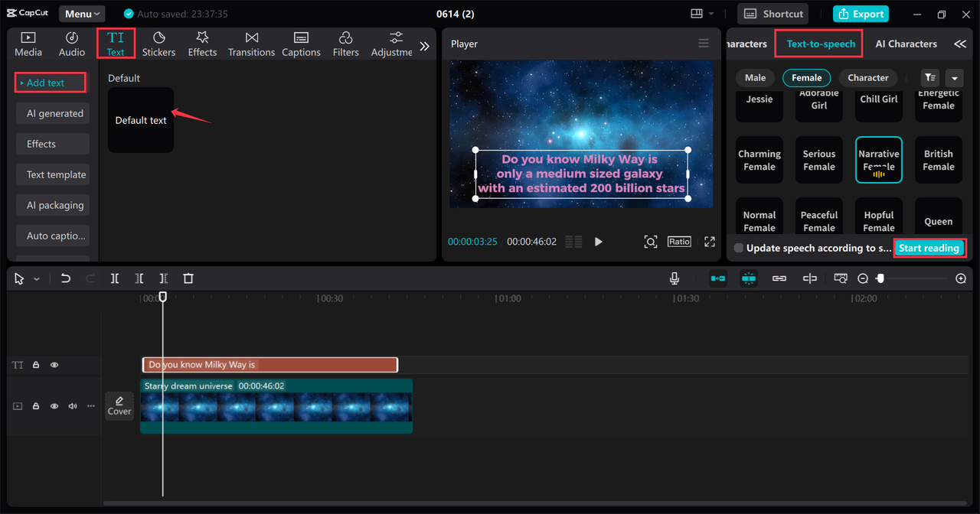Open the Stickers tab
Viewport: 980px width, 514px height.
[x=158, y=44]
